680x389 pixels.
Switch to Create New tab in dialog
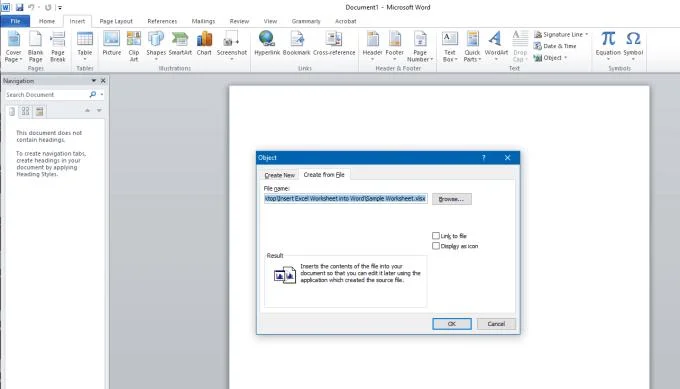tap(279, 175)
